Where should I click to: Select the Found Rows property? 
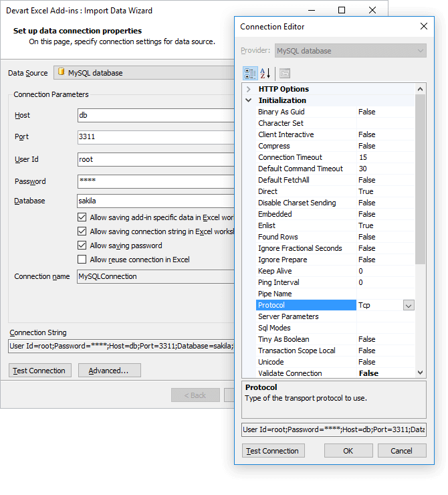coord(306,237)
